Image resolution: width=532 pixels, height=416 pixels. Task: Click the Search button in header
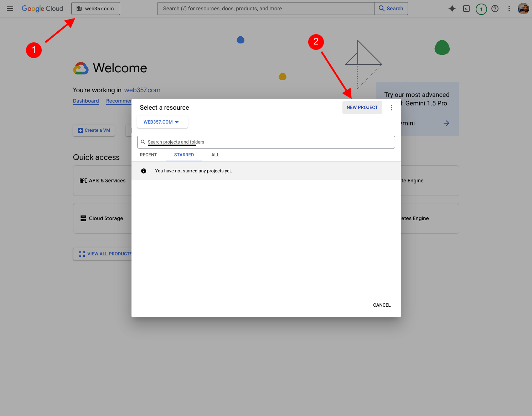tap(391, 9)
